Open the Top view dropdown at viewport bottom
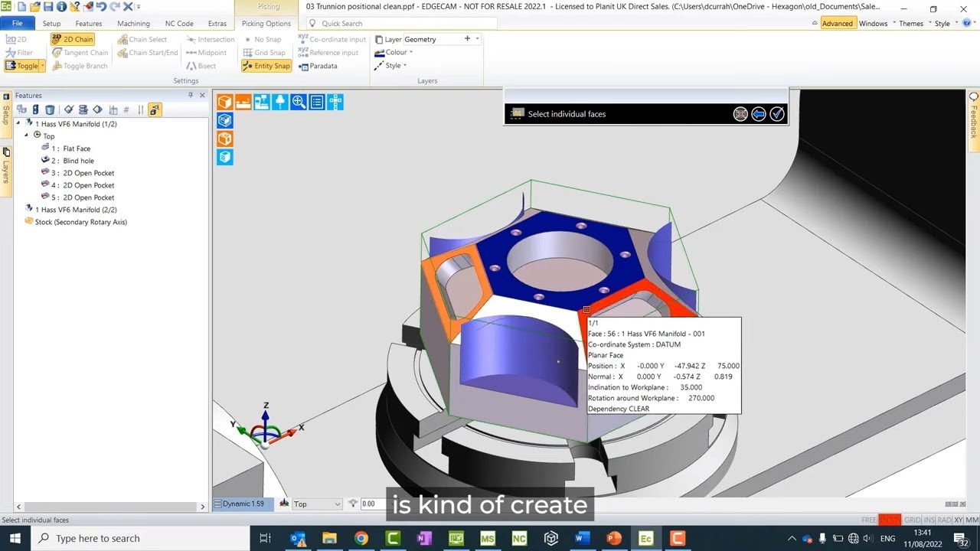The image size is (980, 551). (317, 504)
